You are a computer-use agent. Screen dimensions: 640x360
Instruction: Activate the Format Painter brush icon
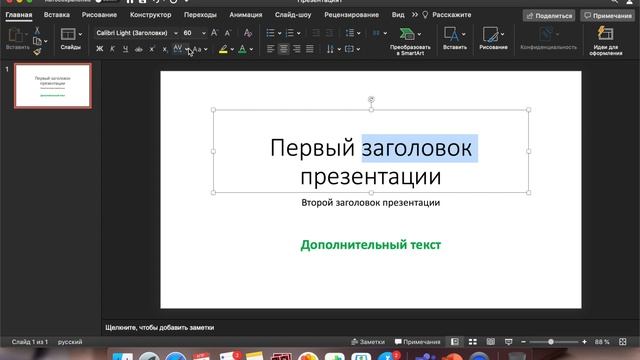pyautogui.click(x=37, y=51)
